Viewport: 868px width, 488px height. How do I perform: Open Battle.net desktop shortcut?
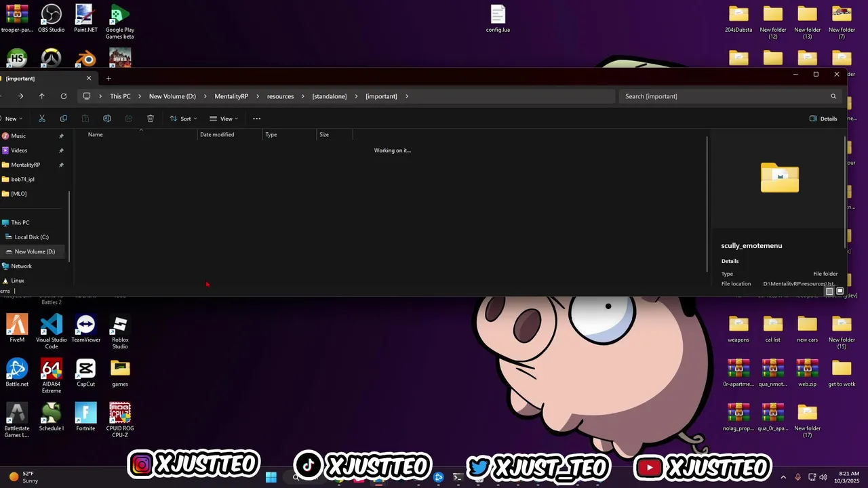click(x=17, y=373)
